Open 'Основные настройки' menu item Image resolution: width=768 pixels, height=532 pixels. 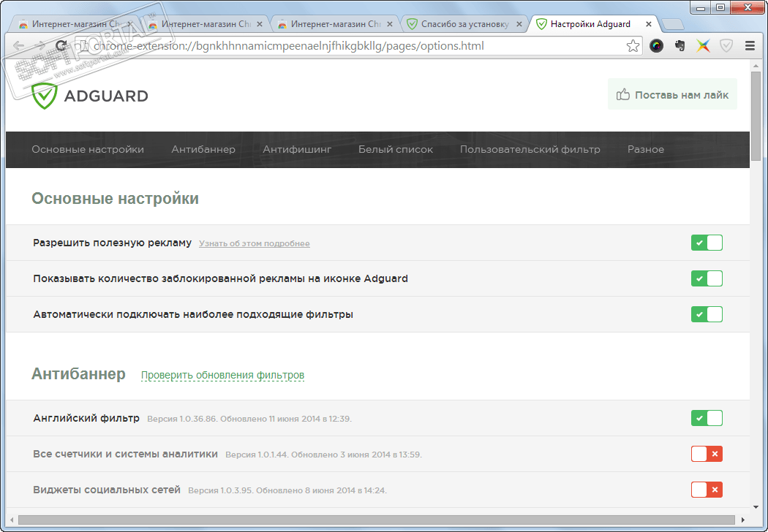(88, 149)
